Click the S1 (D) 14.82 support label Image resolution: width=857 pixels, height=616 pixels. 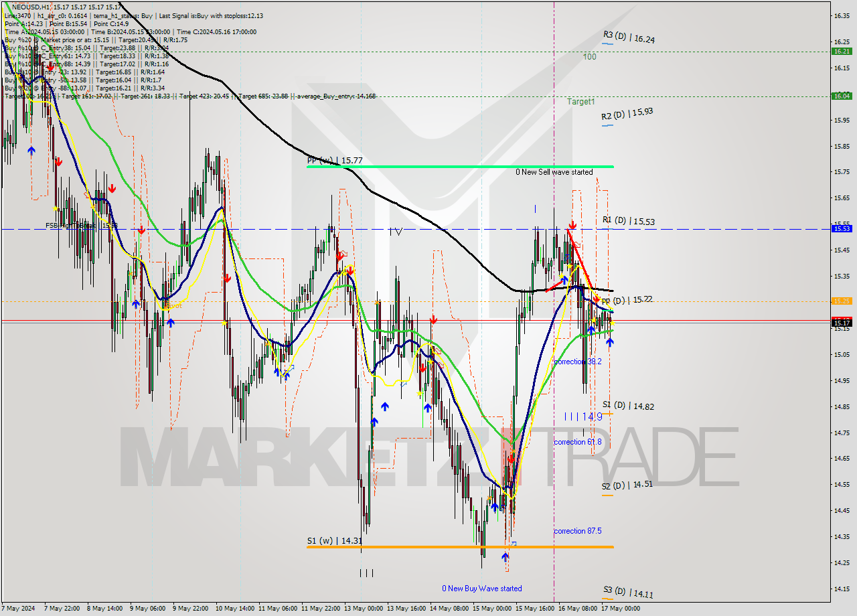tap(628, 406)
